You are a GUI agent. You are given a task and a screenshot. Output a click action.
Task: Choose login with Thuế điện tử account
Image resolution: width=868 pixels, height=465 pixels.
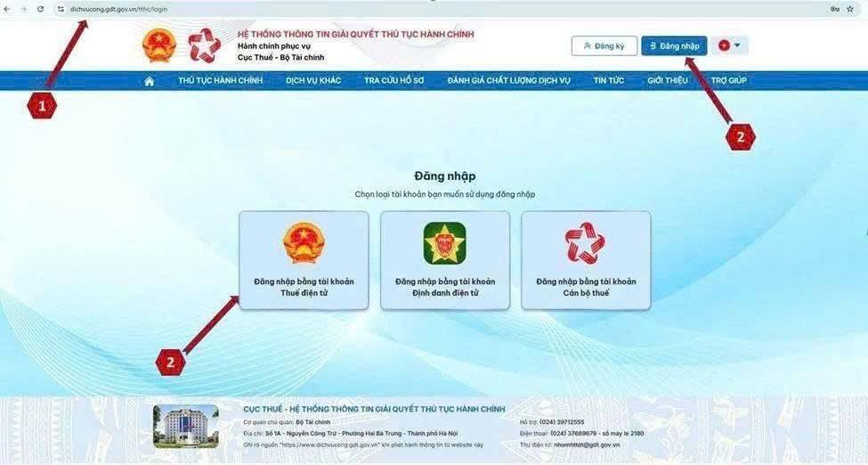[x=304, y=260]
